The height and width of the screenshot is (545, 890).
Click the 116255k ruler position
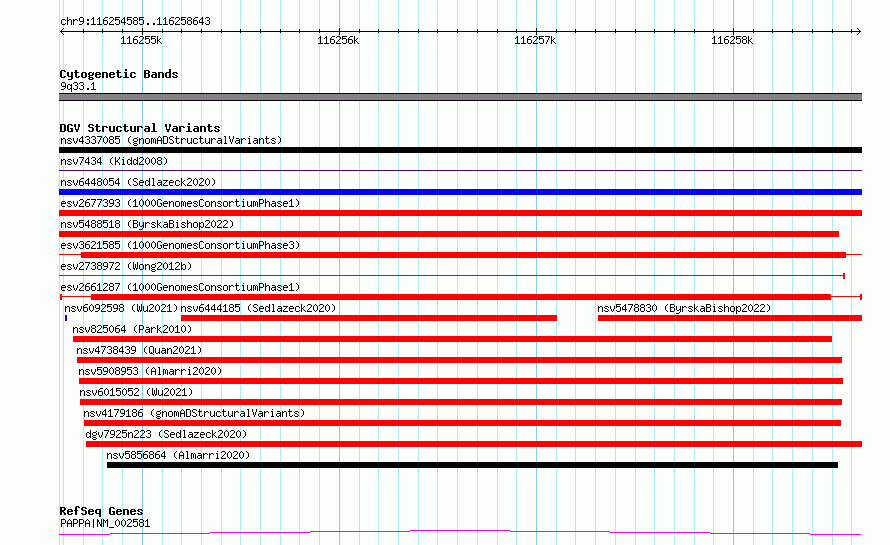(x=141, y=40)
